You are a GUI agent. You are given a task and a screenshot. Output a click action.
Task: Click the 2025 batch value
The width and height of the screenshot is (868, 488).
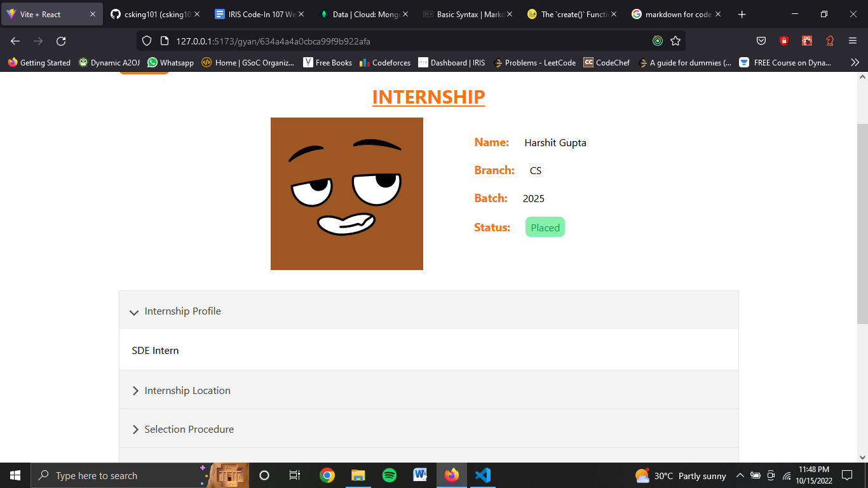tap(534, 199)
